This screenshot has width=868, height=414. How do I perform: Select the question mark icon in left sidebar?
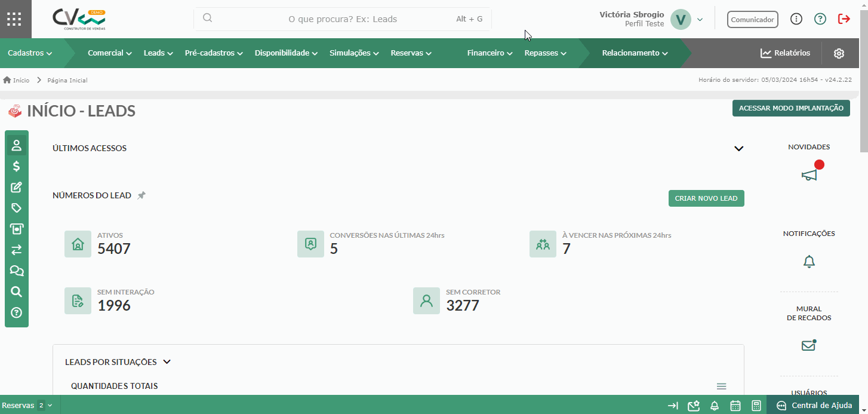coord(17,312)
